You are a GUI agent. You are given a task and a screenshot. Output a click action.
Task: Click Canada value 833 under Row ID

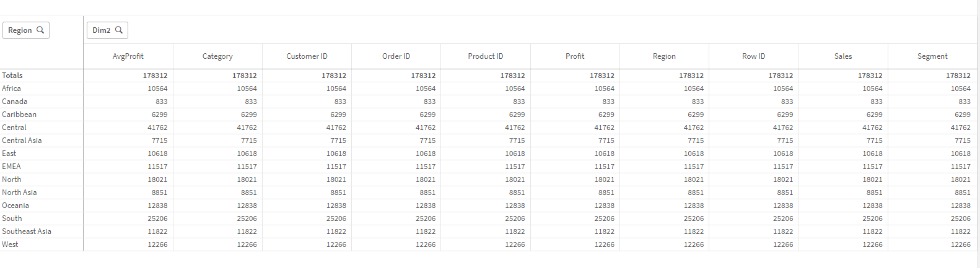click(x=787, y=102)
